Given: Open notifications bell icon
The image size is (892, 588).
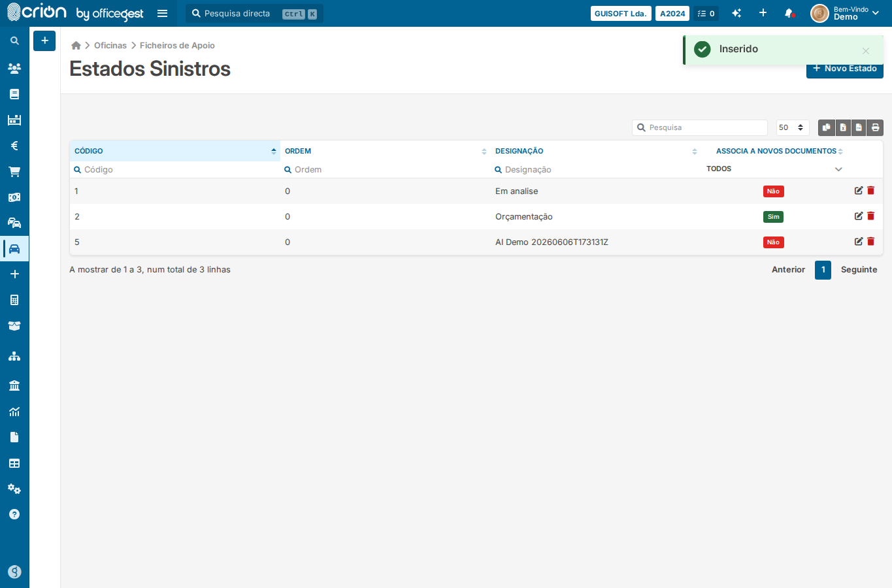Looking at the screenshot, I should click(x=789, y=13).
